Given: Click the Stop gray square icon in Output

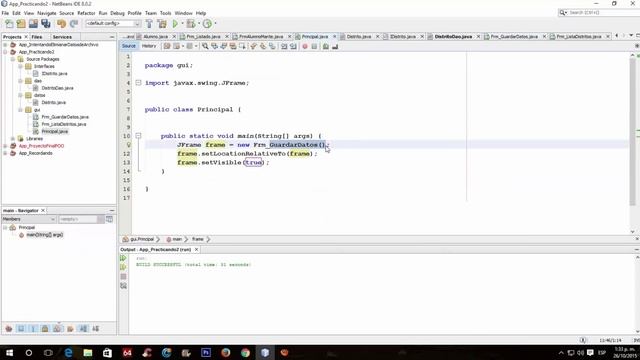Looking at the screenshot, I should [123, 277].
